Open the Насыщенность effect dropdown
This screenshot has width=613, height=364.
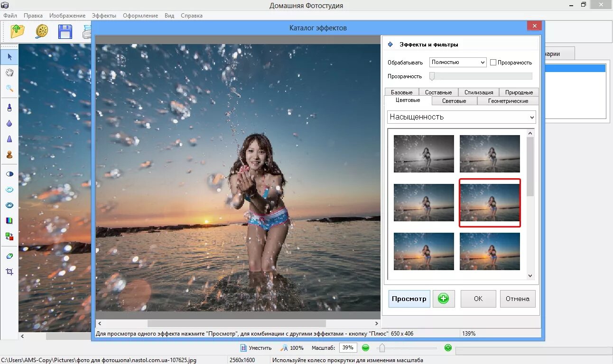(x=462, y=117)
